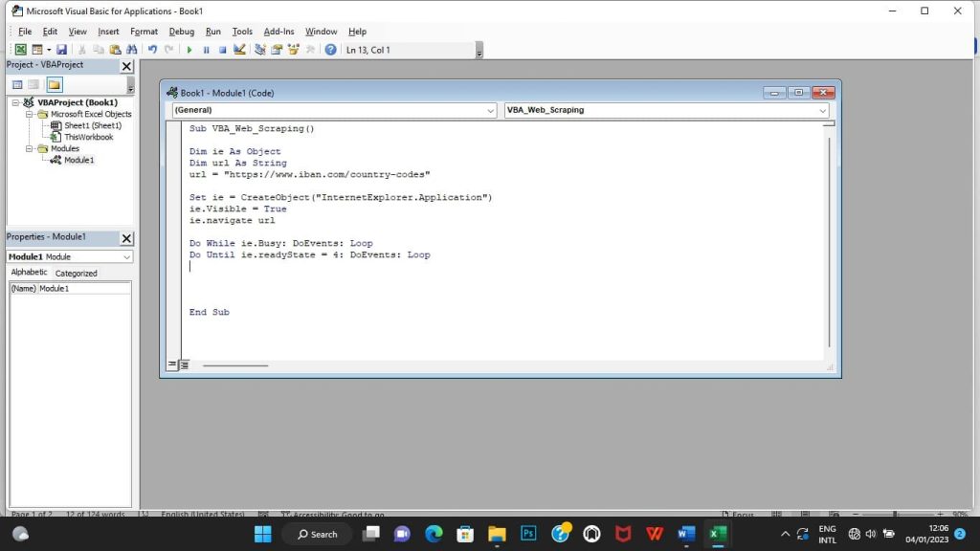Toggle Folders in the Project pane
The image size is (980, 551).
(x=55, y=84)
